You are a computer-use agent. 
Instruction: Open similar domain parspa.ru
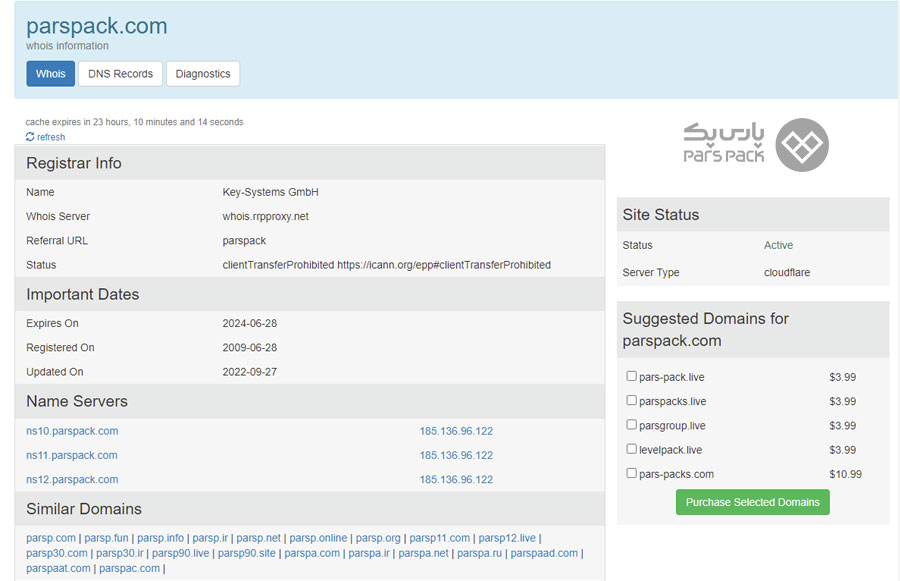(480, 553)
